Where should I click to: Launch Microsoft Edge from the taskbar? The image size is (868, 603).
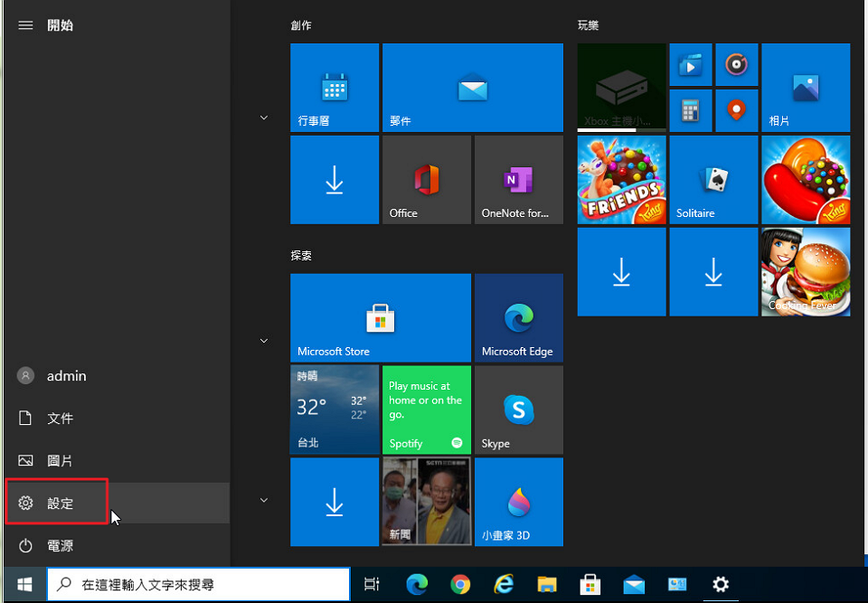[x=418, y=584]
